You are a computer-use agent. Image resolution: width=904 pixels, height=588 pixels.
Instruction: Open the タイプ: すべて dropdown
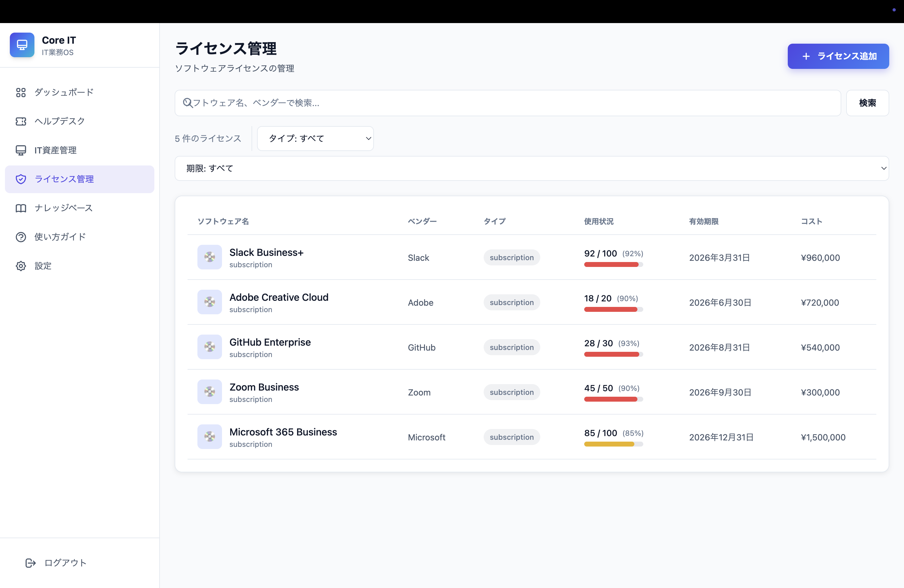tap(315, 139)
